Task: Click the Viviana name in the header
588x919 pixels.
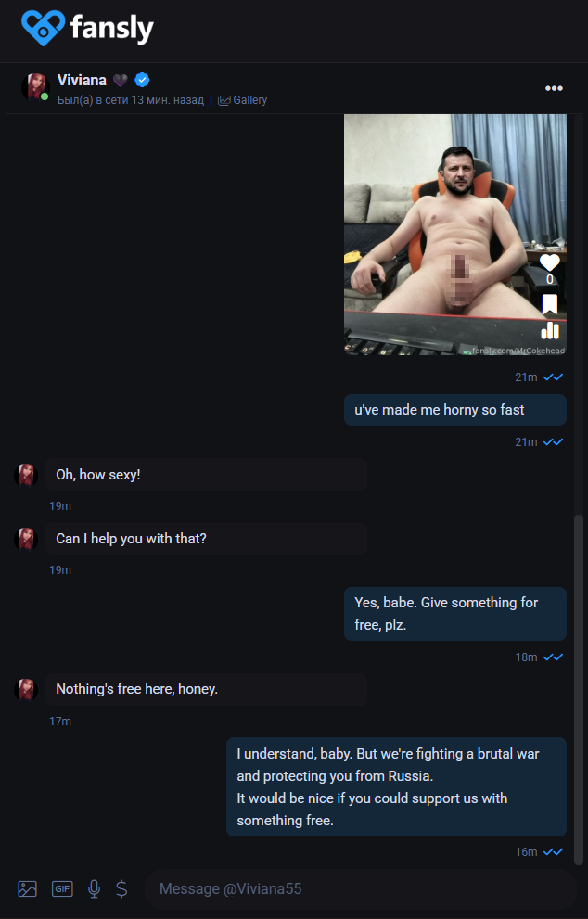Action: [82, 80]
